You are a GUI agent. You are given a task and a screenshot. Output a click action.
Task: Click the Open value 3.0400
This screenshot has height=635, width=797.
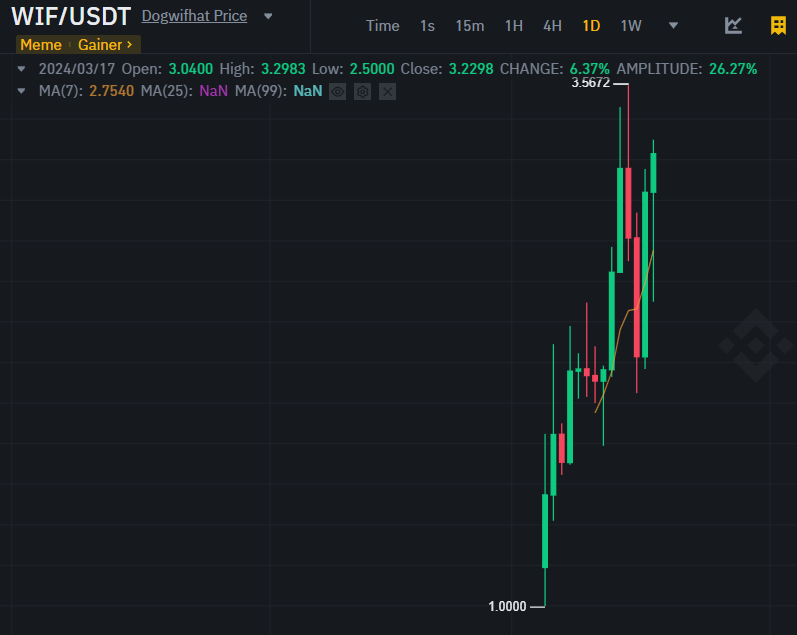tap(191, 69)
